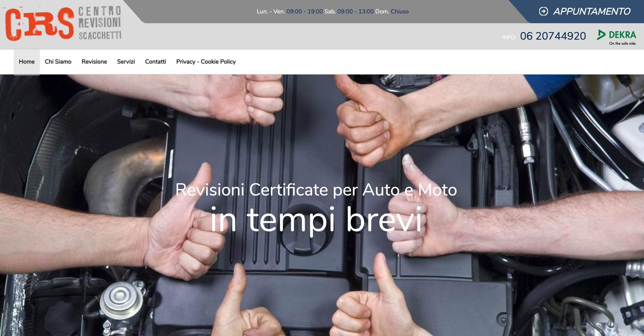
Task: Click the 'in tempi brevi' hero text
Action: pyautogui.click(x=316, y=220)
